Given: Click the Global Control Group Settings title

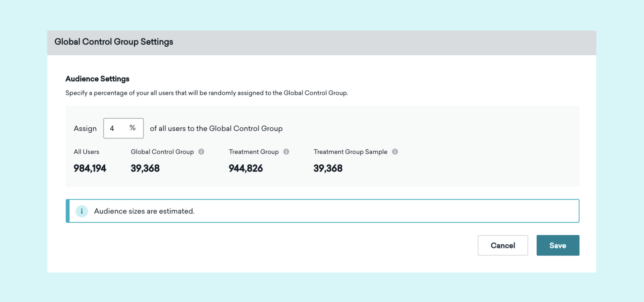Looking at the screenshot, I should pos(114,42).
